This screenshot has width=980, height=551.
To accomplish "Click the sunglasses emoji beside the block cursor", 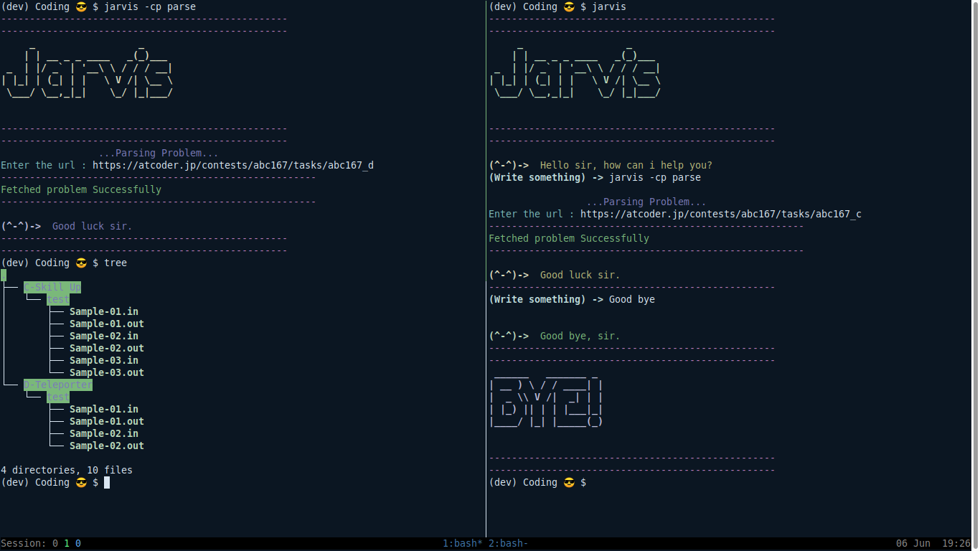I will click(81, 482).
